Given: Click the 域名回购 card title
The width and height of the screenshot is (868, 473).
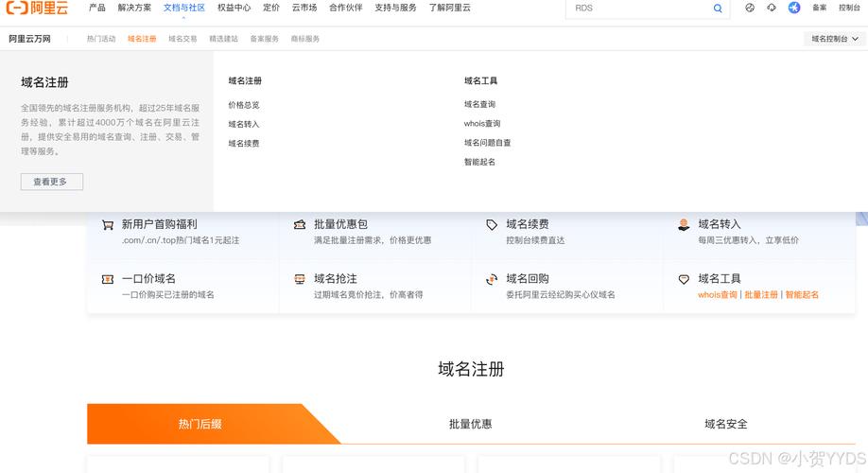Looking at the screenshot, I should coord(528,278).
